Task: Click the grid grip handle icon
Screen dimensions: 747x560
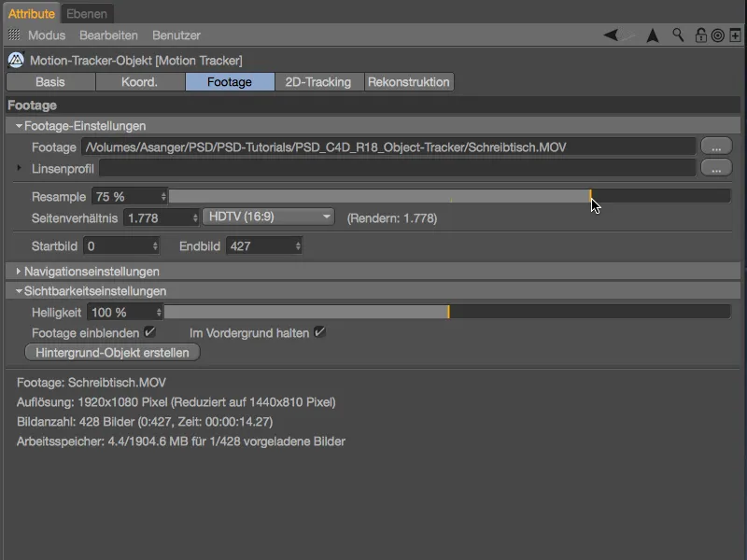Action: point(14,35)
